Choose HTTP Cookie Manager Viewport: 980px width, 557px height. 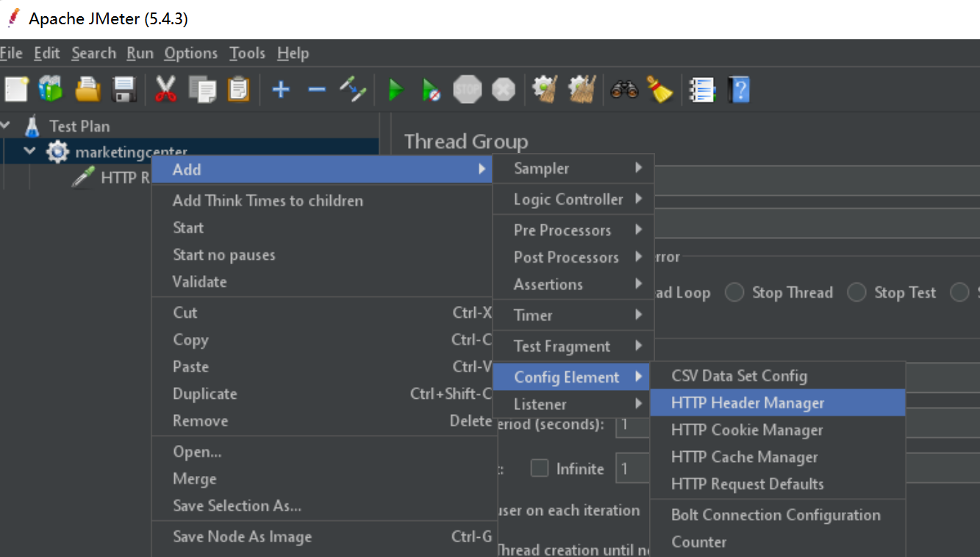tap(778, 430)
